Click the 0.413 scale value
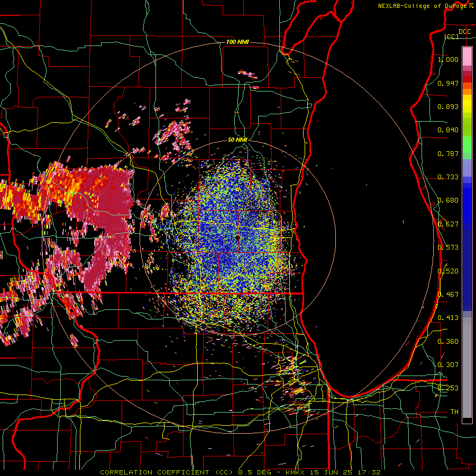The image size is (476, 476). 448,318
